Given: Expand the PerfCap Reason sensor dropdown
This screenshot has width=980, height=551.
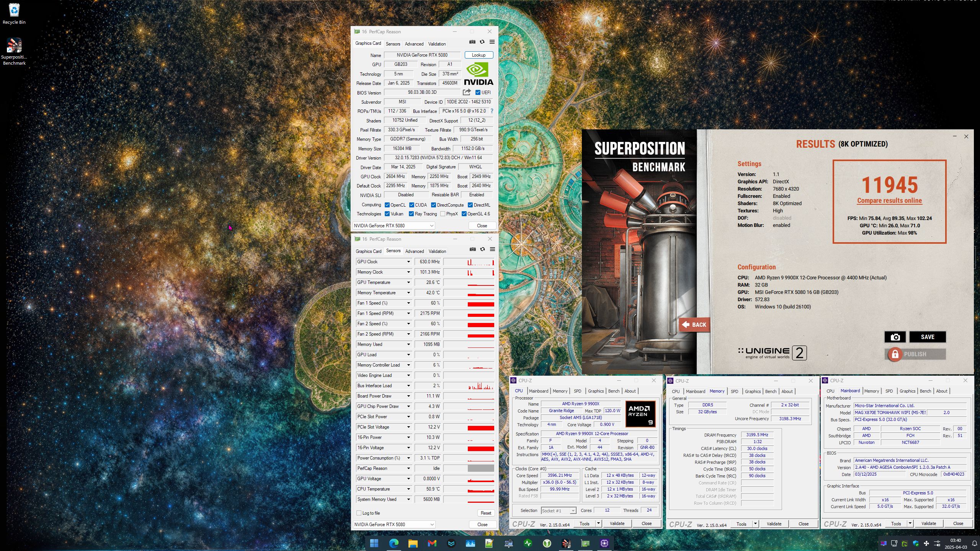Looking at the screenshot, I should pyautogui.click(x=408, y=468).
